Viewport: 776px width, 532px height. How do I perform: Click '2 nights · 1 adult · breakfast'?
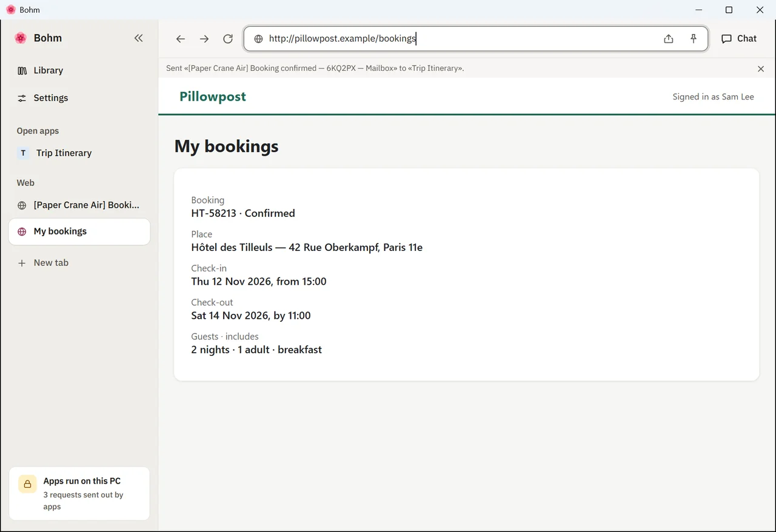pyautogui.click(x=256, y=350)
